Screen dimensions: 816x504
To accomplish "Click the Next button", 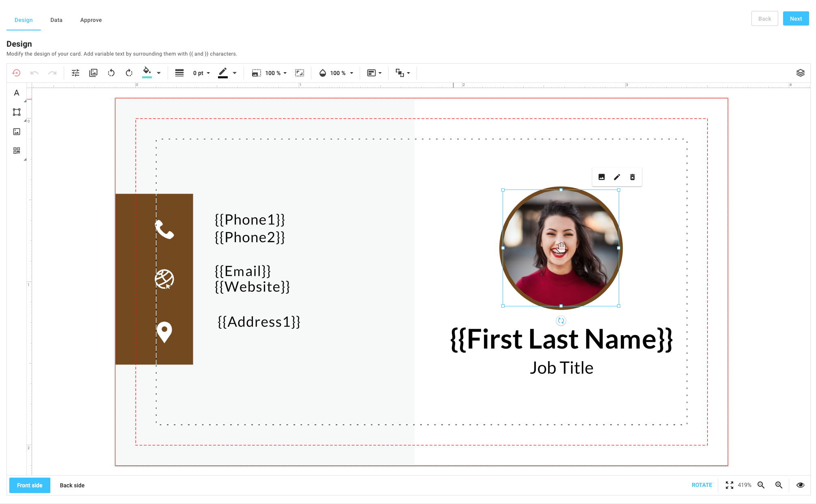I will click(x=795, y=19).
